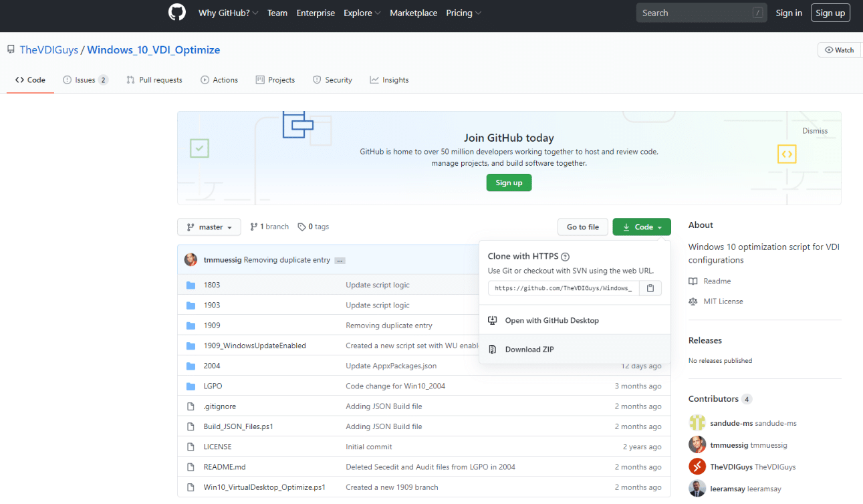Dismiss the Join GitHub banner
Screen dimensions: 863x504
click(x=815, y=131)
